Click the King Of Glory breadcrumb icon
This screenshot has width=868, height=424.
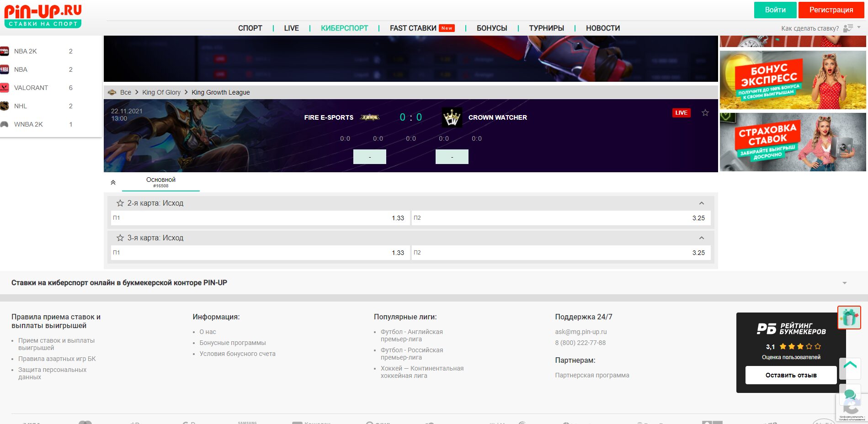coord(112,92)
